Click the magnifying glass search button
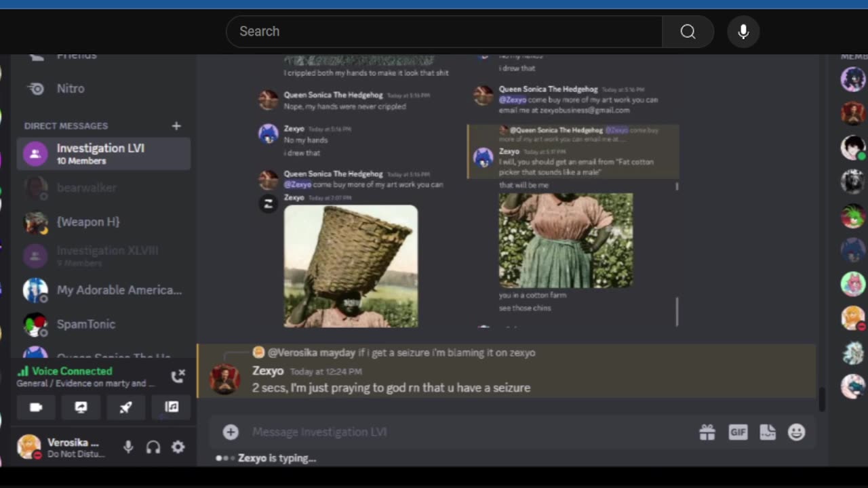 pyautogui.click(x=688, y=32)
